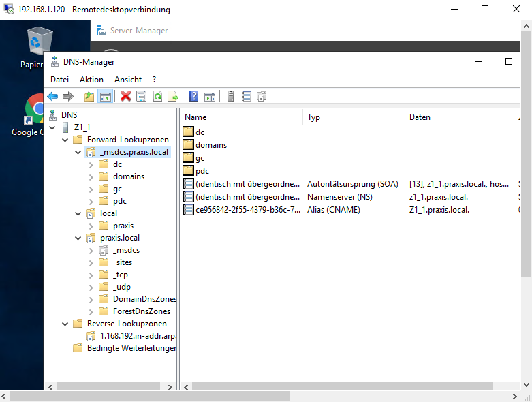532x402 pixels.
Task: Collapse the local zone node
Action: click(x=78, y=213)
